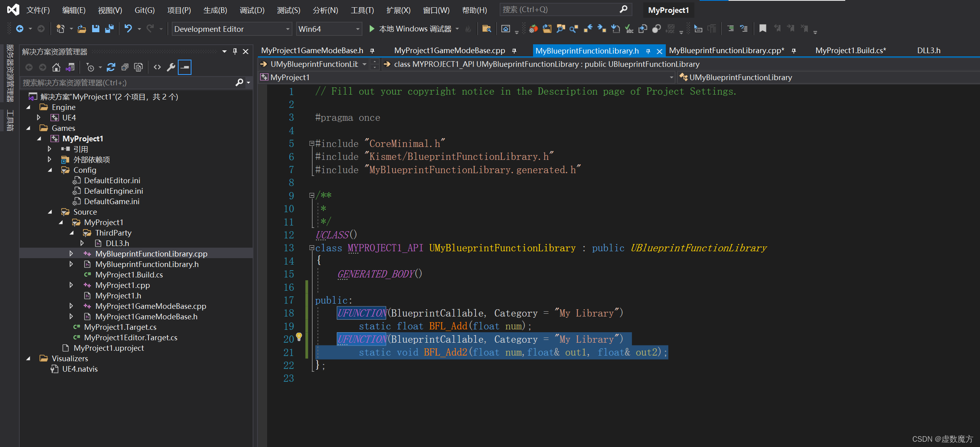Select MyProject1.Build.cs in Solution Explorer
980x447 pixels.
tap(129, 275)
